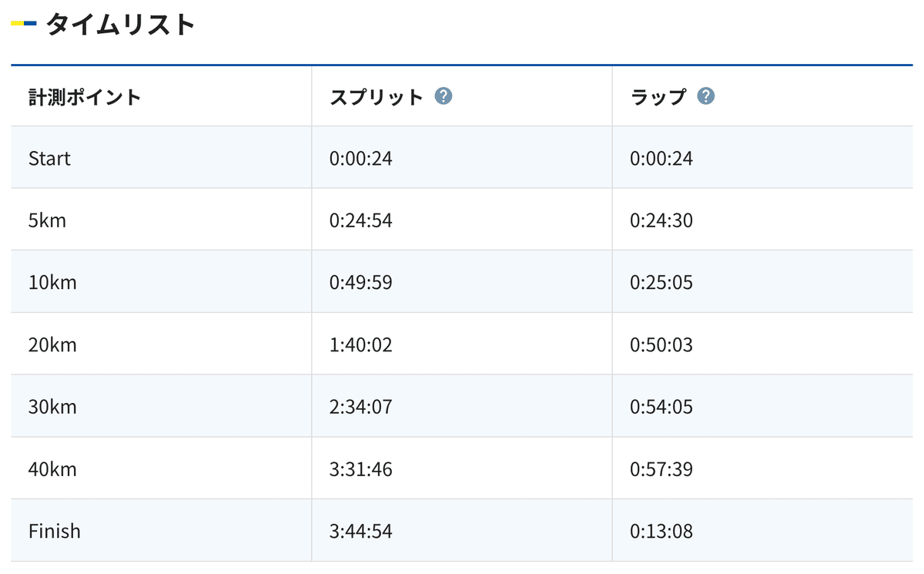The height and width of the screenshot is (574, 924).
Task: Select the 40km measurement point
Action: point(52,468)
